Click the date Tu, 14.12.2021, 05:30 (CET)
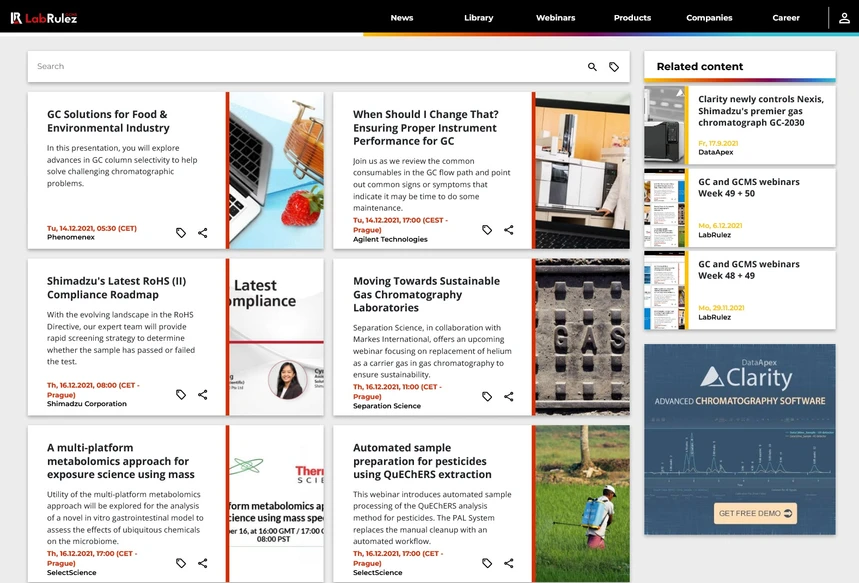Image resolution: width=859 pixels, height=583 pixels. coord(91,228)
